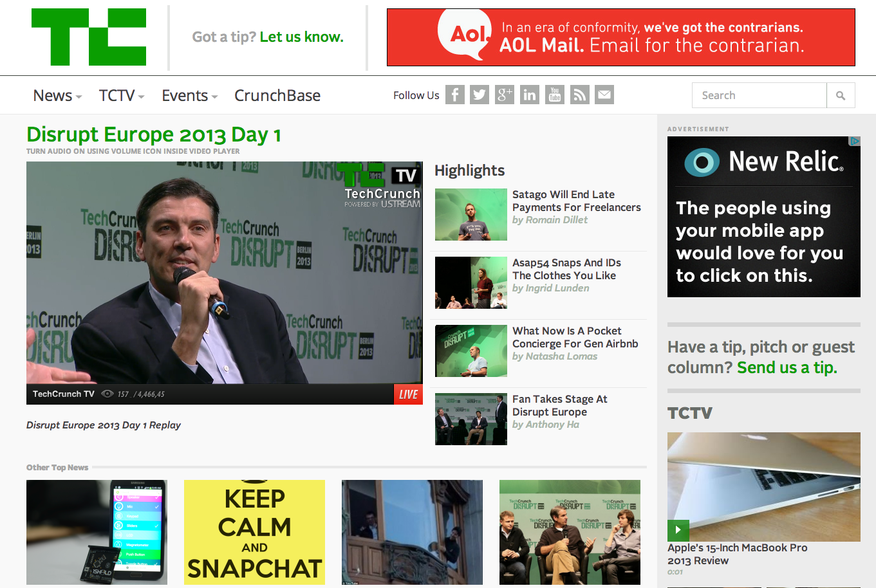Click the Twitter follow icon
The height and width of the screenshot is (588, 876).
[x=480, y=95]
